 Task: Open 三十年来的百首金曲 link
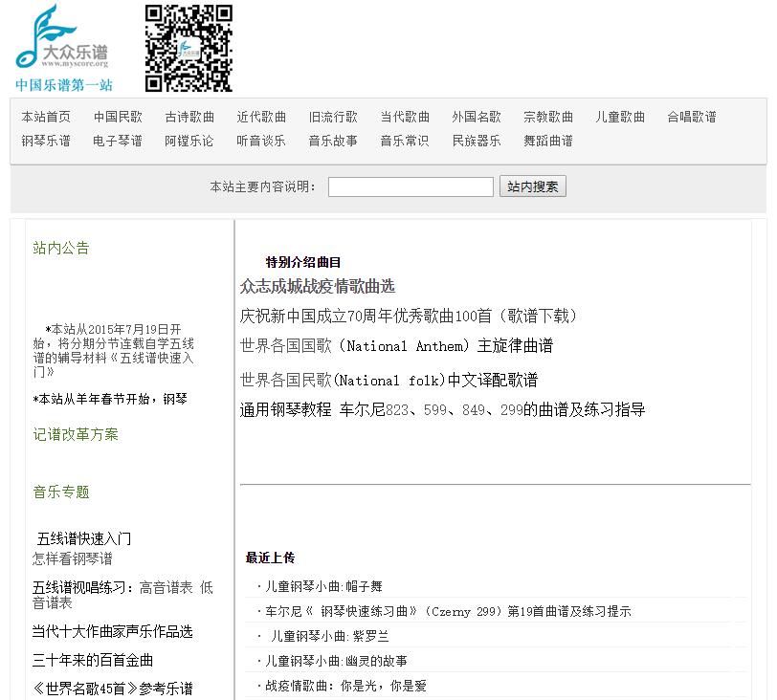[x=93, y=660]
